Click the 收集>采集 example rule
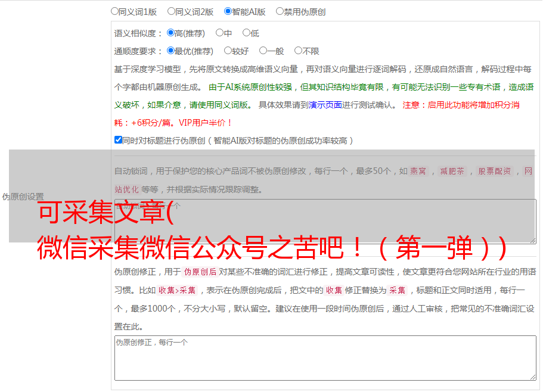Viewport: 543px width, 392px height. point(177,290)
